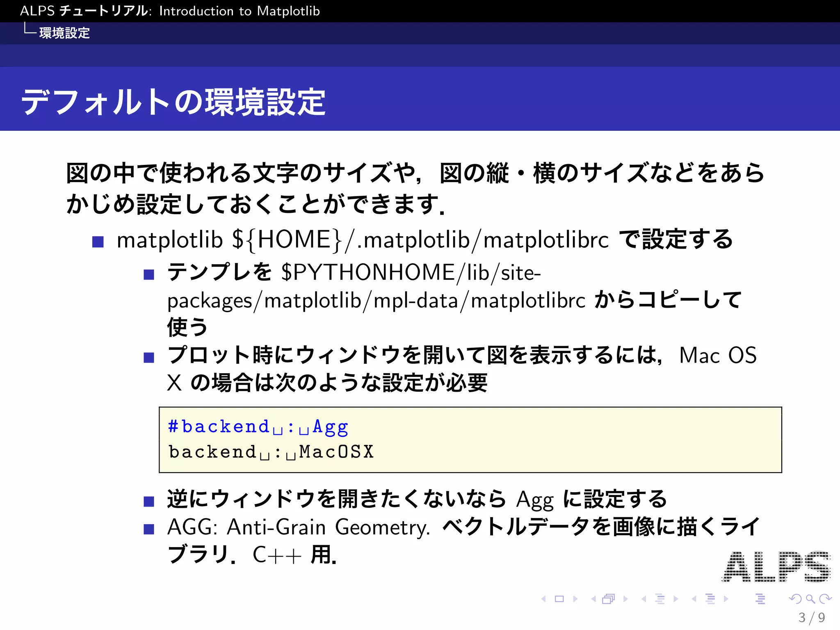
Task: Click slide title デフォルトの環境設定
Action: click(173, 102)
